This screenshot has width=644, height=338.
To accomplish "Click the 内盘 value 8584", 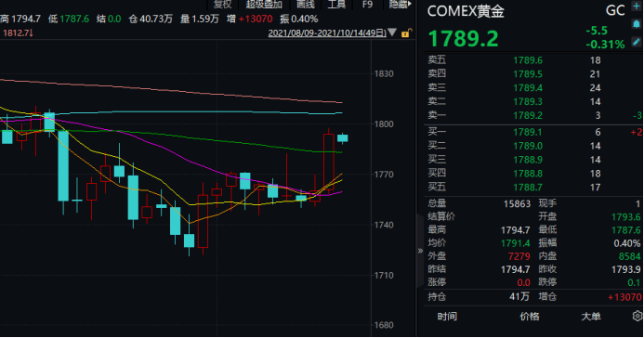I will coord(630,256).
